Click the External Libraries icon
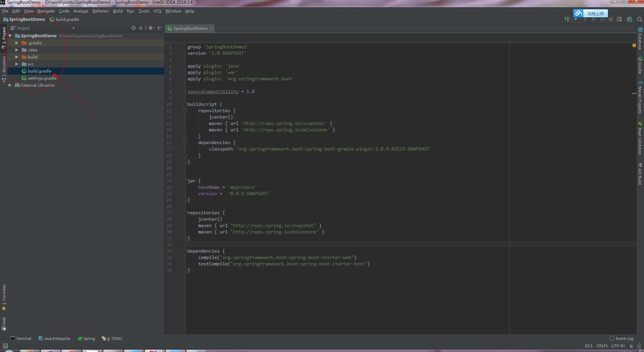Screen dimensions: 644x352 coord(17,85)
